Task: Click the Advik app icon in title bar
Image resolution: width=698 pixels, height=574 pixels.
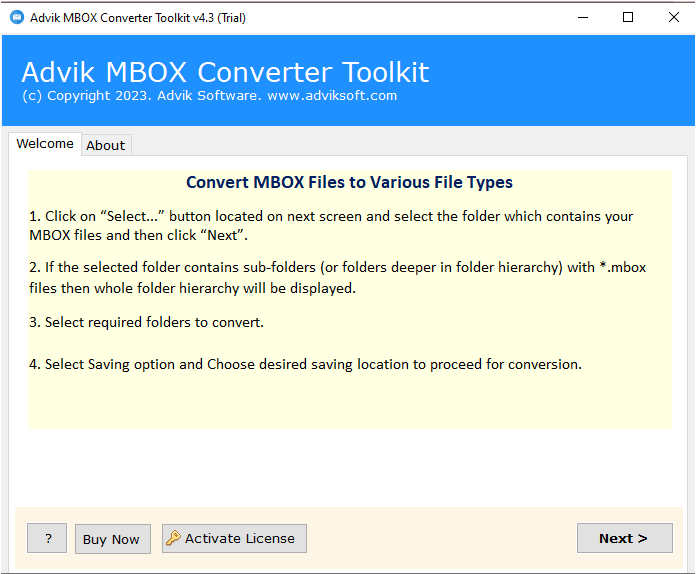Action: coord(17,18)
